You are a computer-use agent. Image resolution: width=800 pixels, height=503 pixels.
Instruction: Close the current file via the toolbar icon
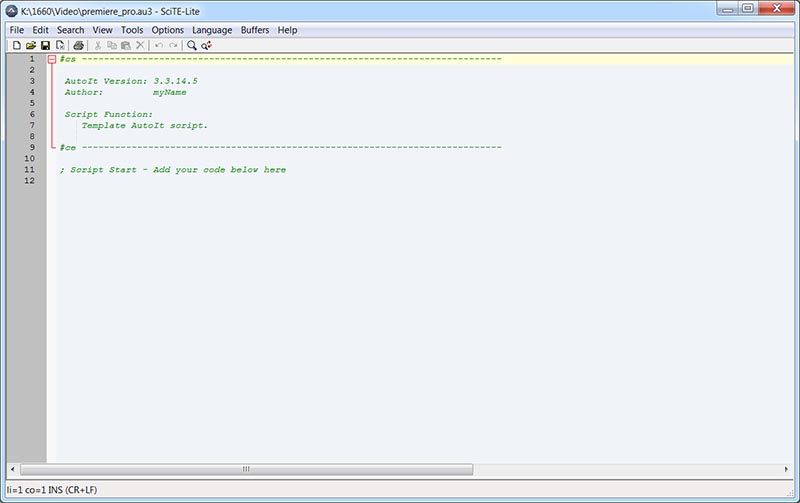(x=60, y=45)
